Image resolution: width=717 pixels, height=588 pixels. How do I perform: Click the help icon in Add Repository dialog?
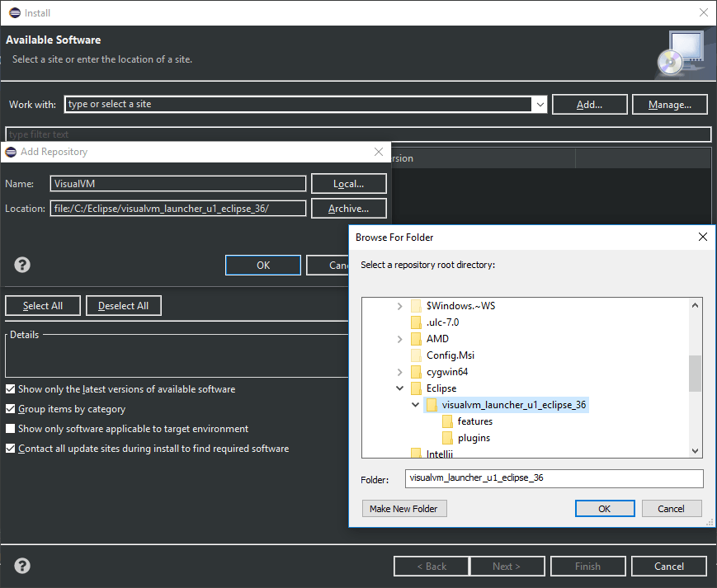(22, 265)
